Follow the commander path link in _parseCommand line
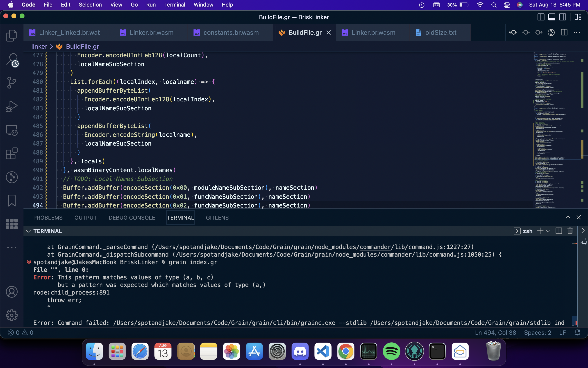Screen dimensions: 588x368 (x=375, y=247)
